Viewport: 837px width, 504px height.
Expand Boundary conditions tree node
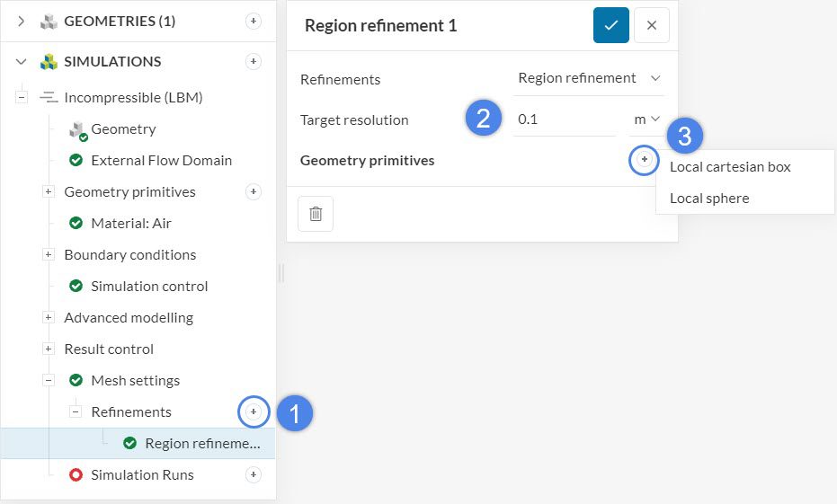pos(49,254)
